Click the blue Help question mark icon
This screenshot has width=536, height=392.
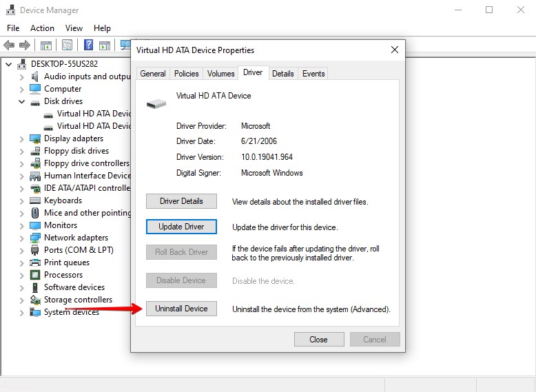click(x=88, y=45)
